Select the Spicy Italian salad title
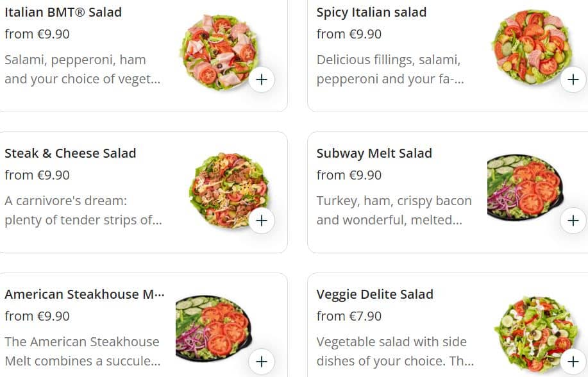Screen dimensions: 588x377 (x=371, y=12)
